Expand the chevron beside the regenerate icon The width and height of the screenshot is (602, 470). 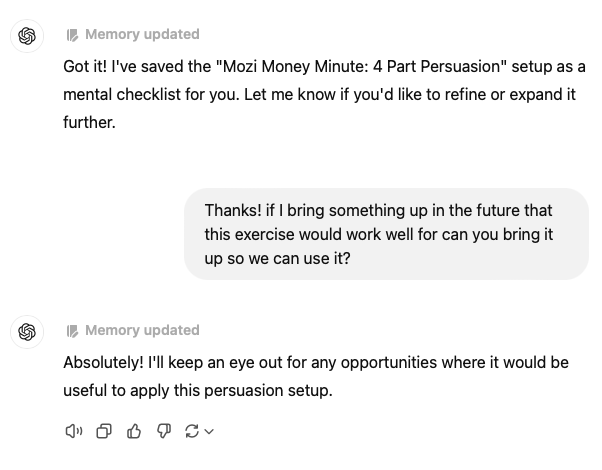pos(209,432)
